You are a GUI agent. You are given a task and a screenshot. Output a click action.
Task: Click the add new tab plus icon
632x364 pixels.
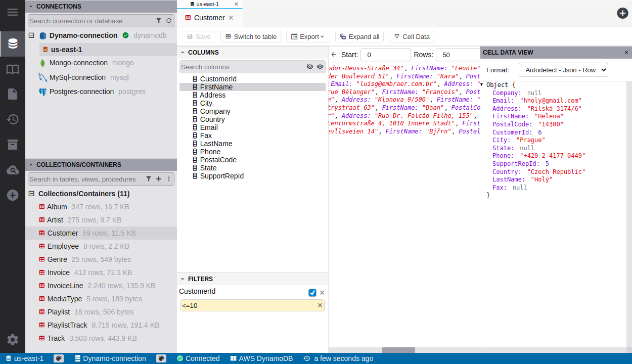[622, 13]
